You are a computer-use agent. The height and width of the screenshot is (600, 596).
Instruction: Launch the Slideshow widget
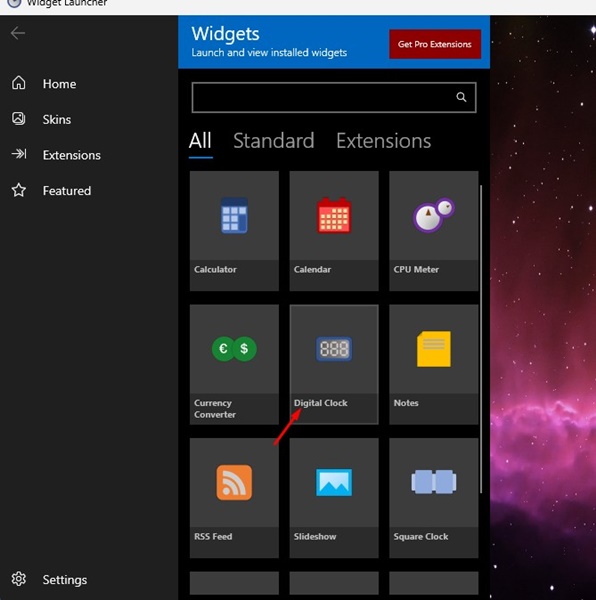click(x=334, y=498)
